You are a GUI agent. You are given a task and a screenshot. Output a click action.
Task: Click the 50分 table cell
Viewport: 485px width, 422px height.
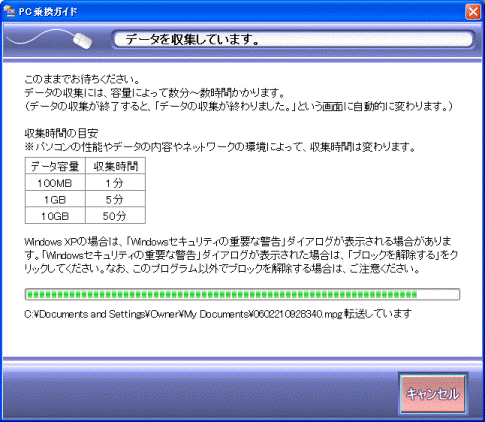[x=115, y=216]
